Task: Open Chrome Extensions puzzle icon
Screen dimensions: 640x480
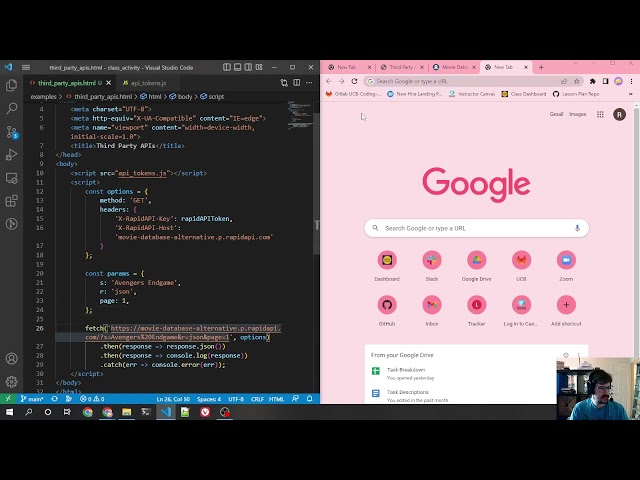Action: pos(592,81)
